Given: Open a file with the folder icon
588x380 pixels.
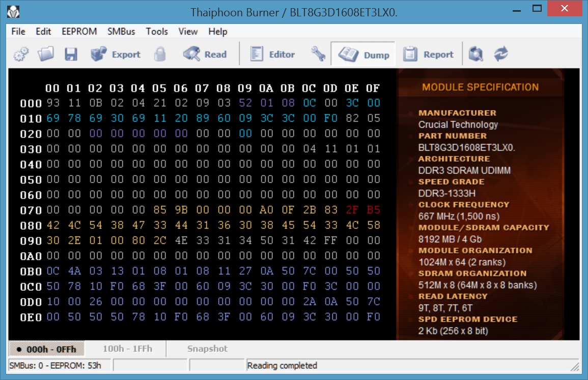Looking at the screenshot, I should (x=46, y=55).
